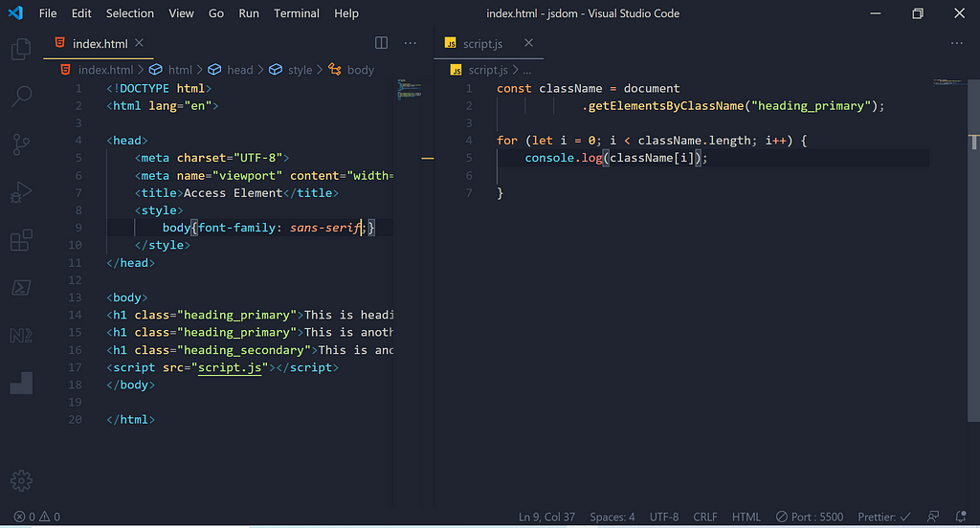Viewport: 980px width, 528px height.
Task: Open More Actions for left editor group
Action: coord(410,43)
